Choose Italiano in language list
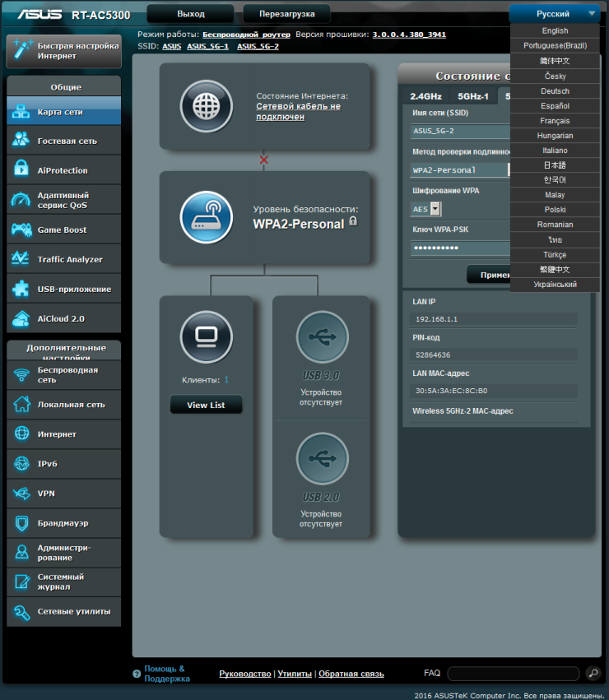The image size is (609, 700). click(555, 151)
